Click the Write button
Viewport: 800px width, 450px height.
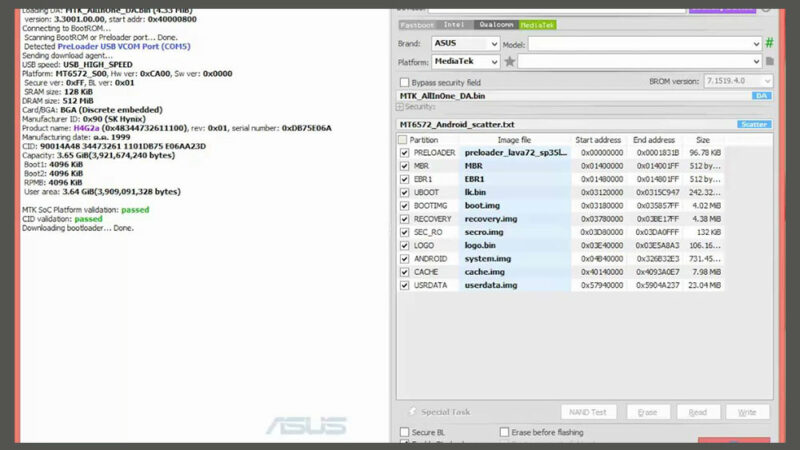point(747,412)
